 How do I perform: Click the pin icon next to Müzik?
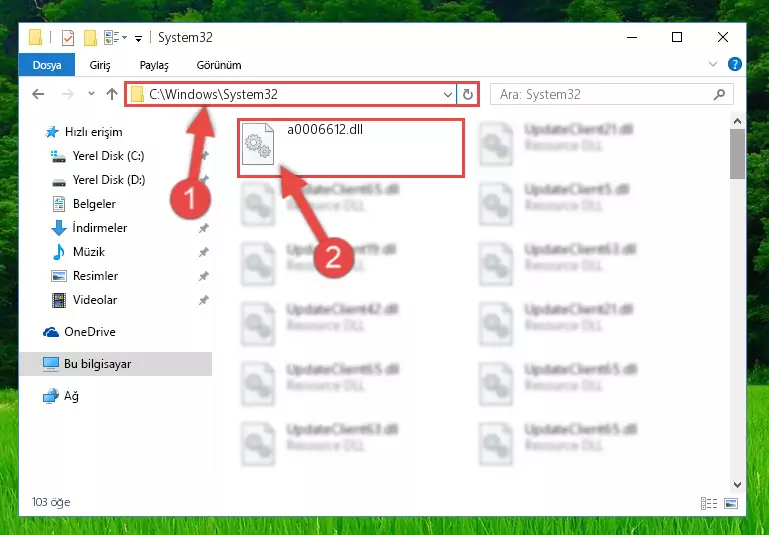(x=203, y=253)
